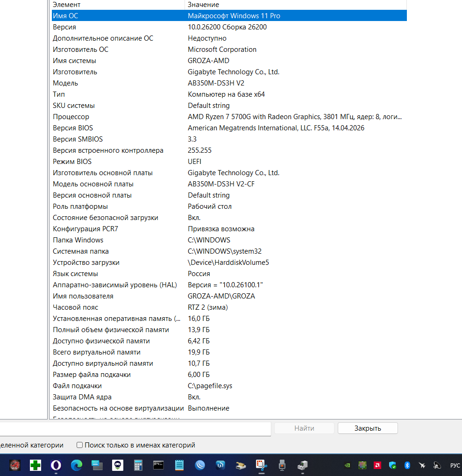This screenshot has width=462, height=476.
Task: Select 'Полный объем физической памяти' row
Action: pos(229,330)
